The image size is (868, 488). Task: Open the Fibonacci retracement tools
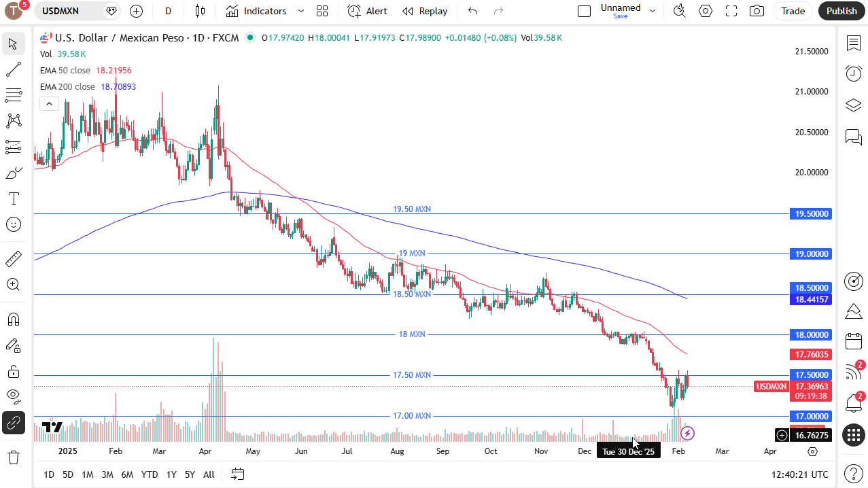pyautogui.click(x=13, y=95)
